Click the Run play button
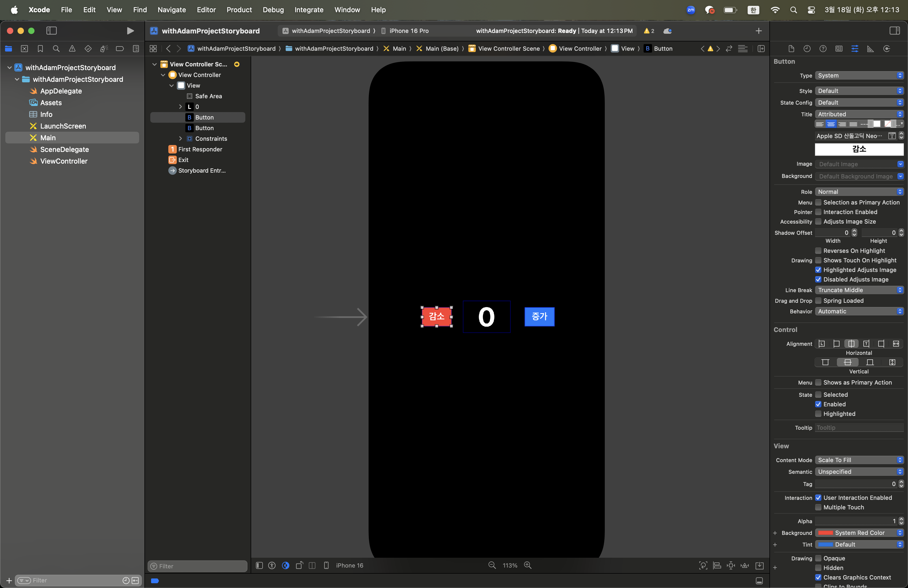Viewport: 908px width, 588px height. (x=130, y=31)
